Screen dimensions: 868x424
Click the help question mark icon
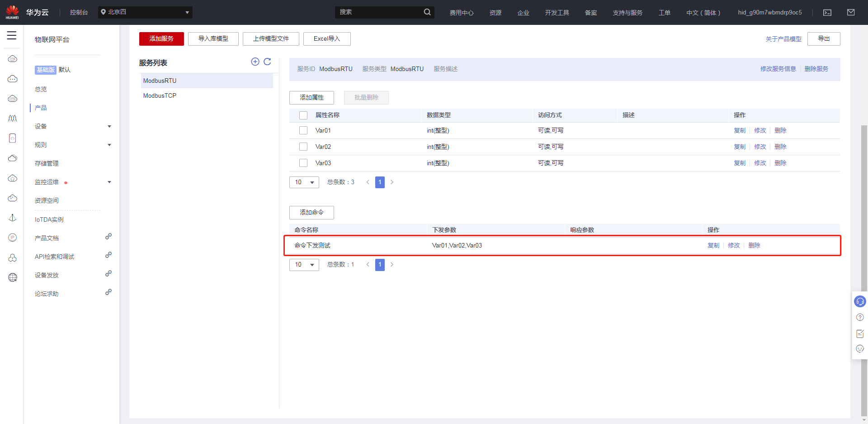pyautogui.click(x=859, y=318)
